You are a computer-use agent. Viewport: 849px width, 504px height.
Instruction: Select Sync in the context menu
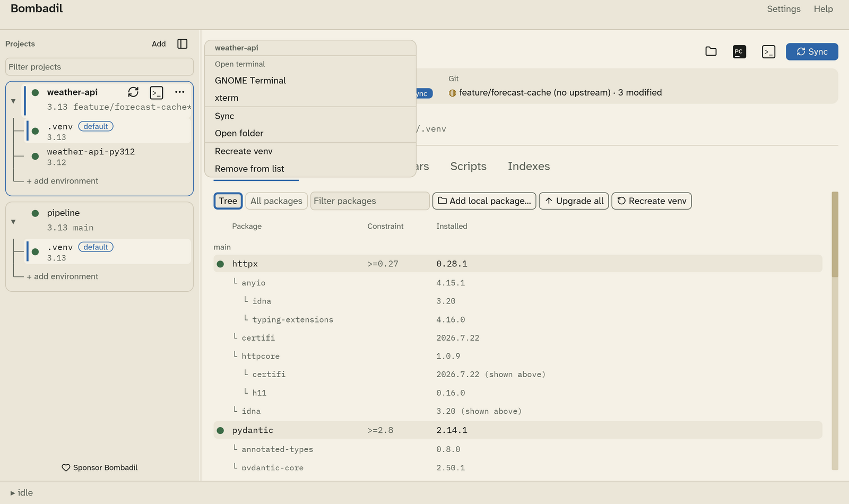click(x=310, y=116)
